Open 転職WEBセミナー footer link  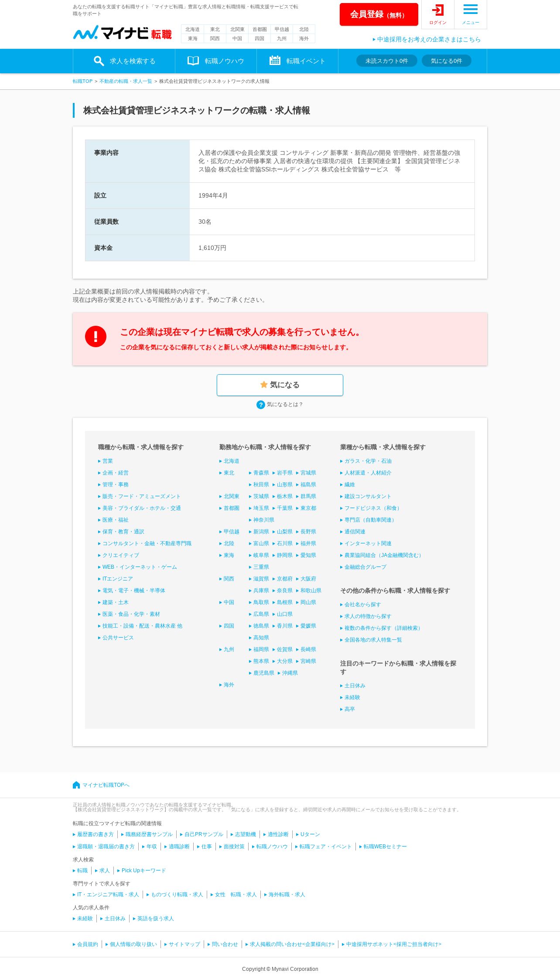click(383, 847)
